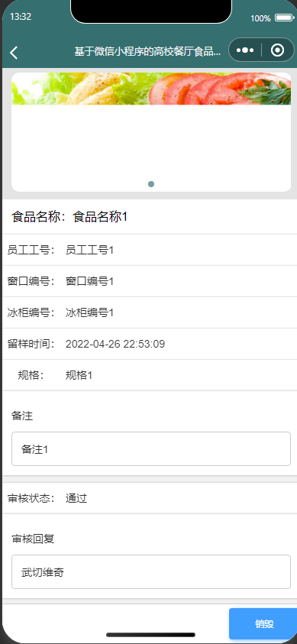Tap the 窗口编号1 value
This screenshot has width=297, height=644.
coord(89,281)
